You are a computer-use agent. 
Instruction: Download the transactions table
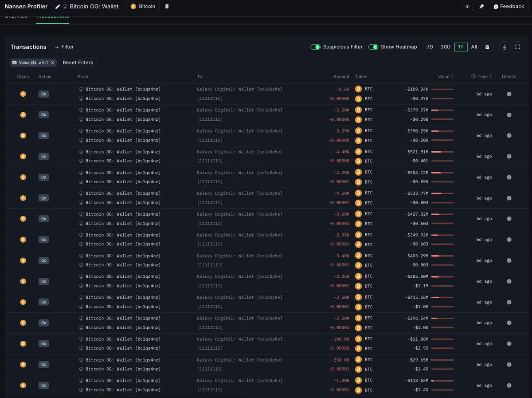click(505, 47)
